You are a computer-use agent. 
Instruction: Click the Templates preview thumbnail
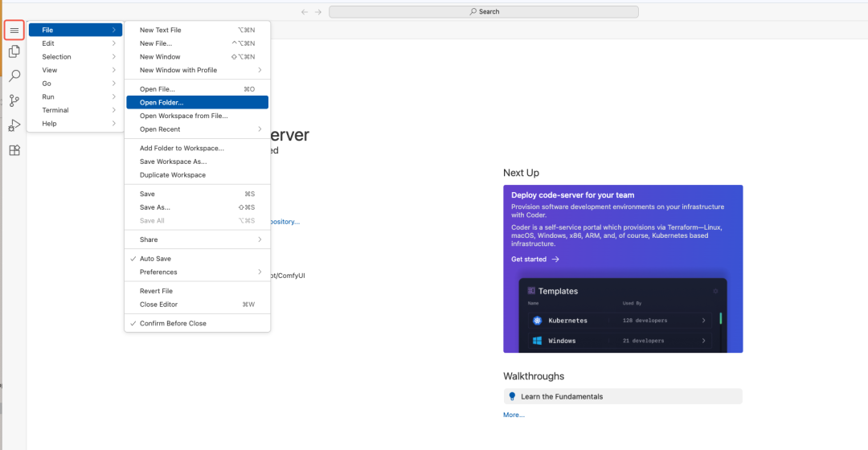point(623,315)
